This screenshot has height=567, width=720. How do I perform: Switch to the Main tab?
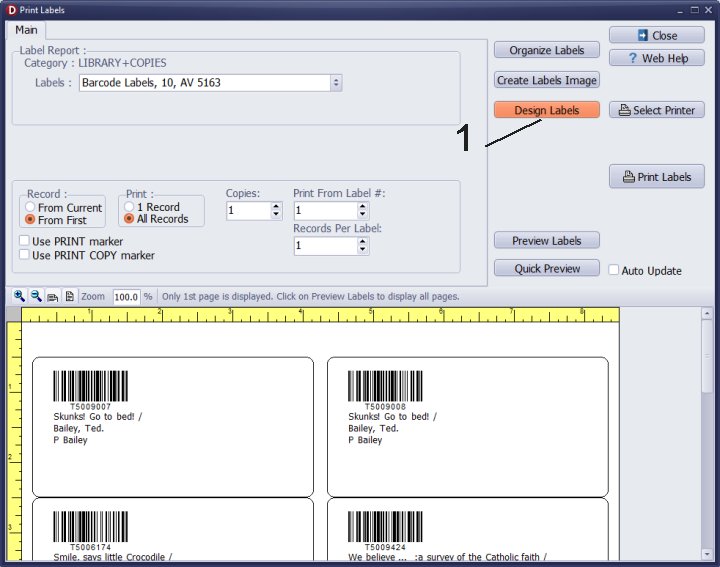(x=27, y=30)
